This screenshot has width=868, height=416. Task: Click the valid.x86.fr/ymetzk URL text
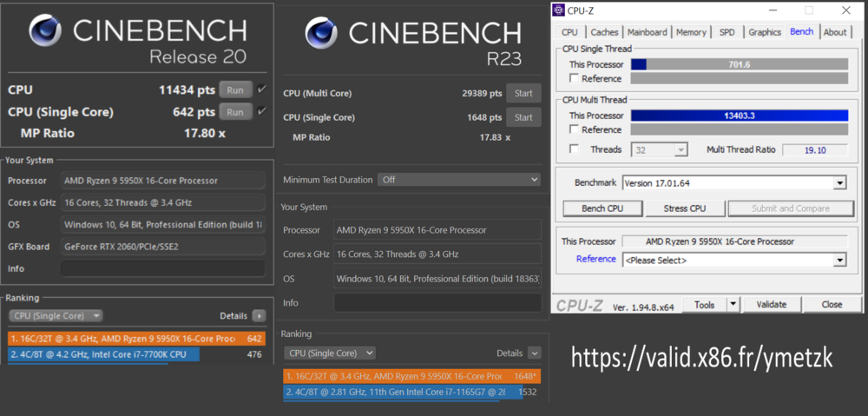701,358
